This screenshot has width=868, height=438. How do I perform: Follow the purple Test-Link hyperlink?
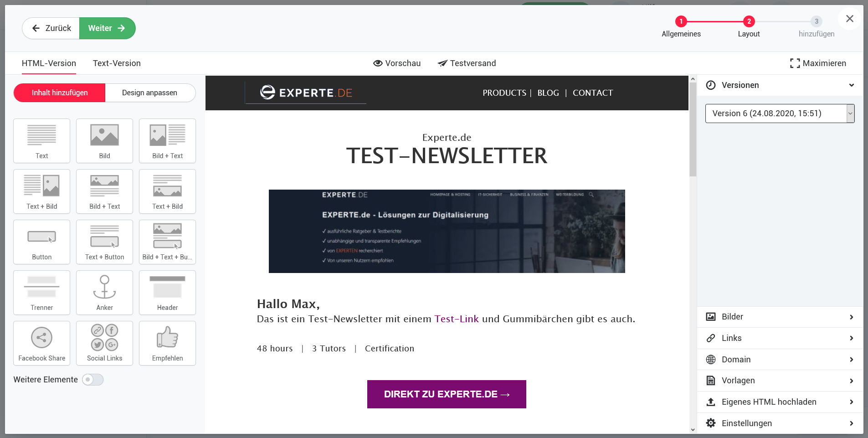pyautogui.click(x=457, y=319)
